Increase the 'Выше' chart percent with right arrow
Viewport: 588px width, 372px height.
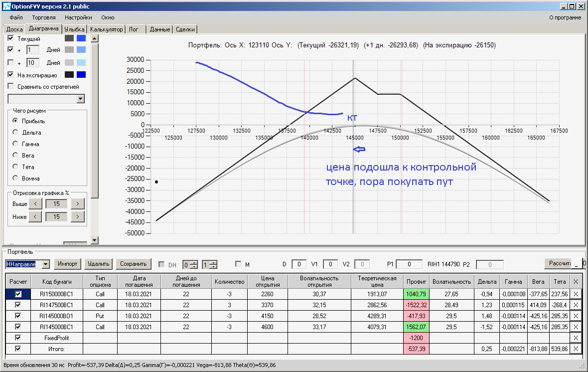coord(78,204)
